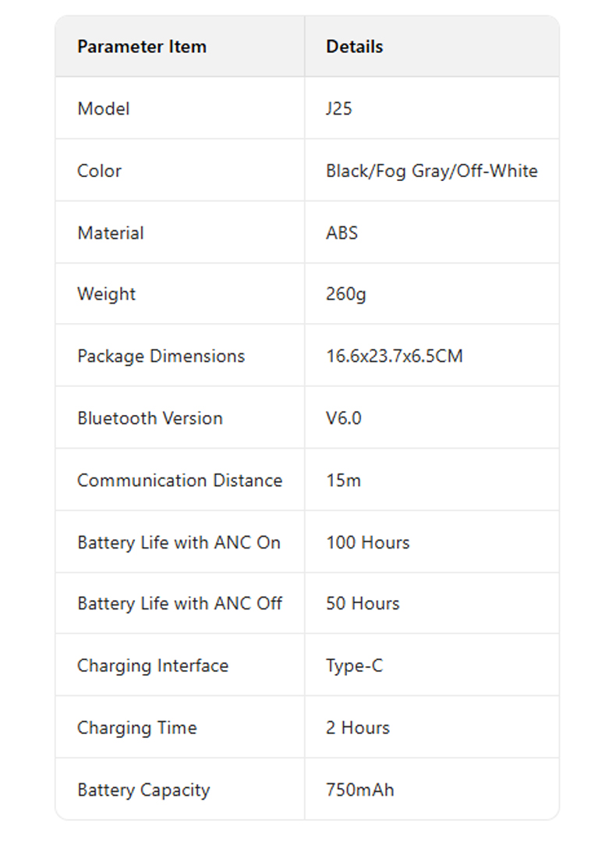
Task: Select the Model row label
Action: [103, 108]
